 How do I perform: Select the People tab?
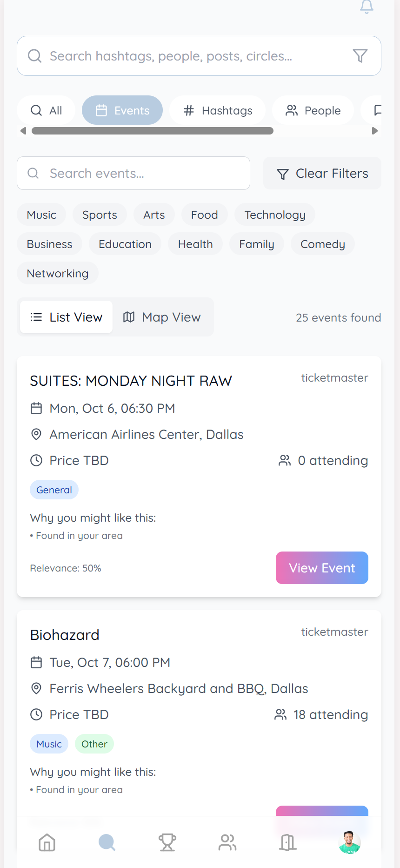click(x=313, y=111)
